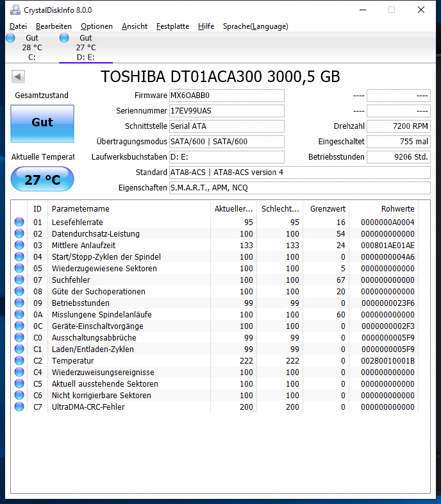Click the status orb for Mittlere Anlaufzeit row
441x504 pixels.
pos(19,245)
